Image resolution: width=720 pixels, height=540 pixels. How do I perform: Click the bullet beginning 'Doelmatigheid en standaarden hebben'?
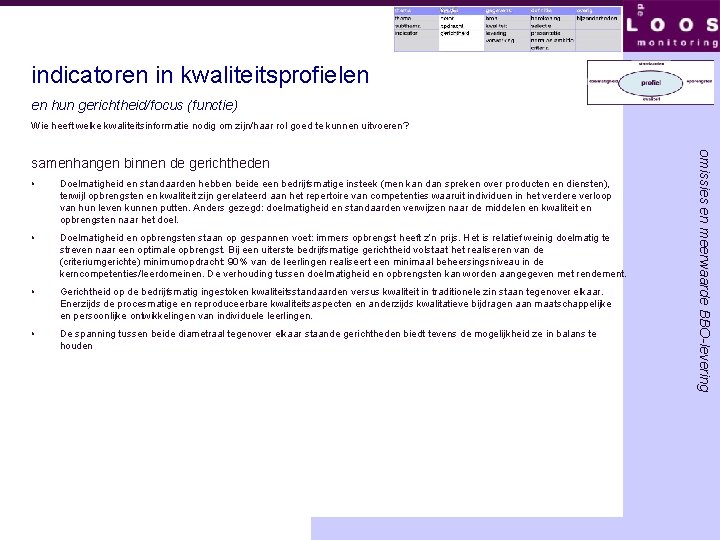[335, 202]
